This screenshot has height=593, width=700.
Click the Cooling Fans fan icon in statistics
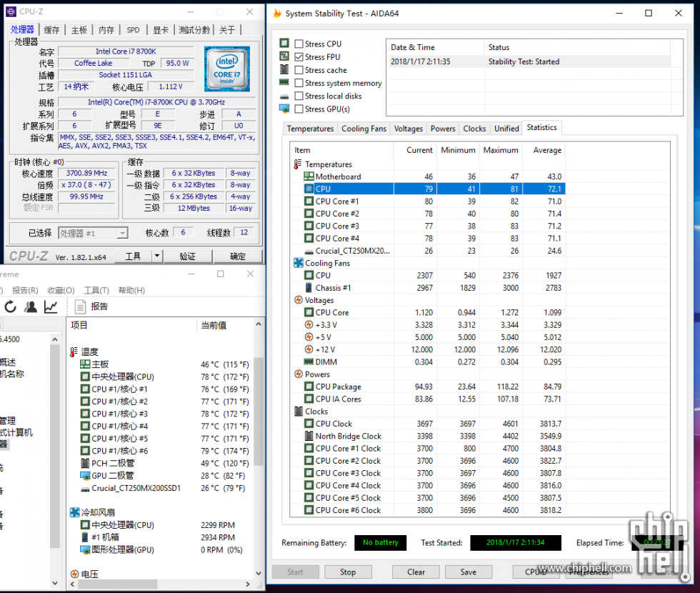pyautogui.click(x=299, y=263)
